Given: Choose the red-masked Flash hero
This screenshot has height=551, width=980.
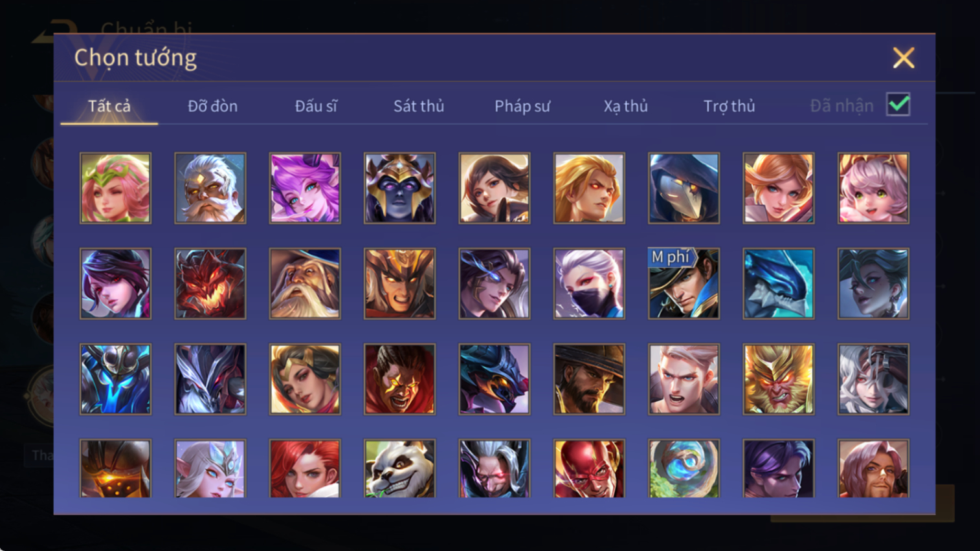Looking at the screenshot, I should pyautogui.click(x=589, y=468).
